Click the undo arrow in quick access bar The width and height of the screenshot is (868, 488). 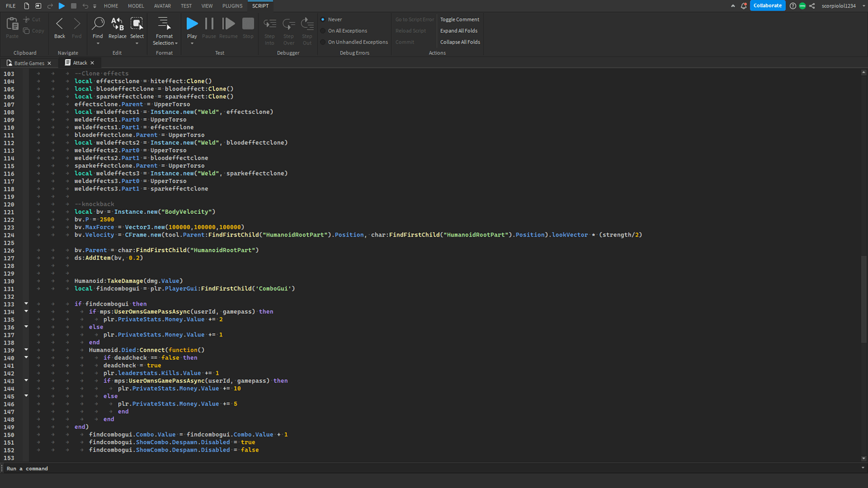click(x=86, y=6)
